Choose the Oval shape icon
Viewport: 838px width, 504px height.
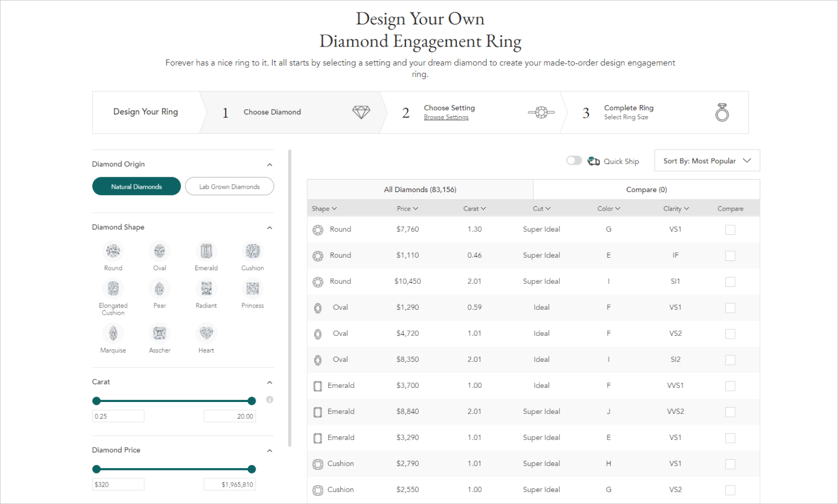[160, 251]
